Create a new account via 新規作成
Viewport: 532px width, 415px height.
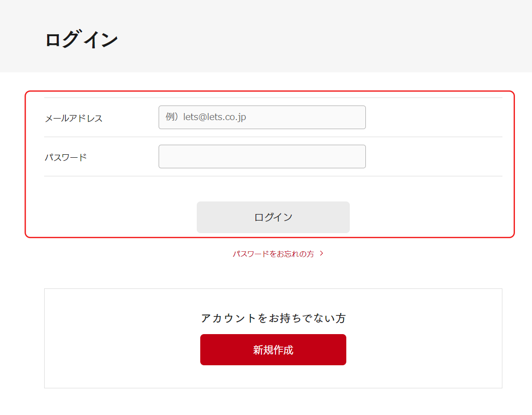point(273,350)
